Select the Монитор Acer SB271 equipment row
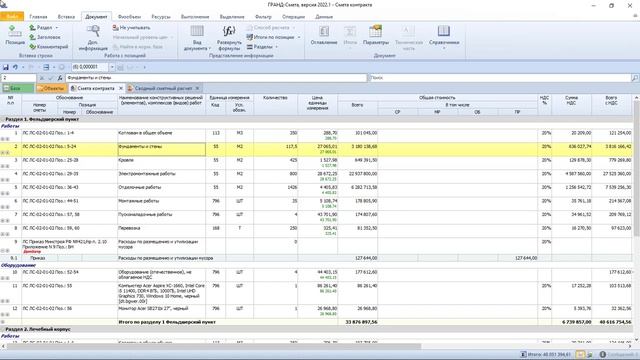The height and width of the screenshot is (360, 640). 316,311
